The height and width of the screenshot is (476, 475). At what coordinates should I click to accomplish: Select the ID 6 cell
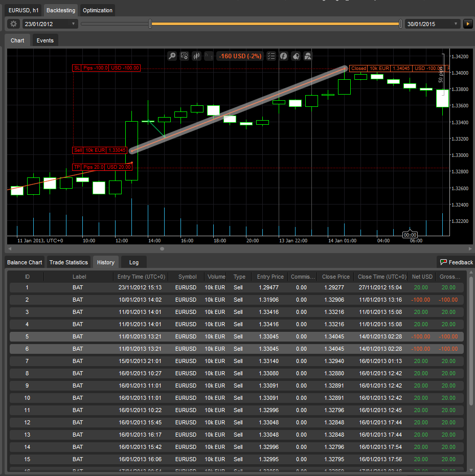(x=27, y=349)
